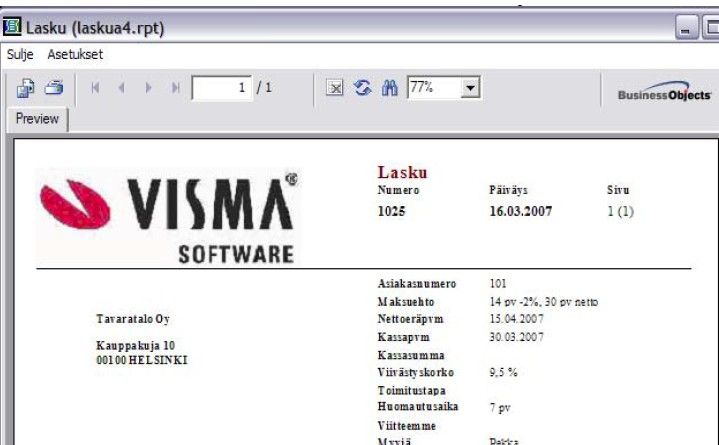Click payment term 14 pv -2%, 30 pv netto
This screenshot has height=445, width=719.
coord(544,302)
